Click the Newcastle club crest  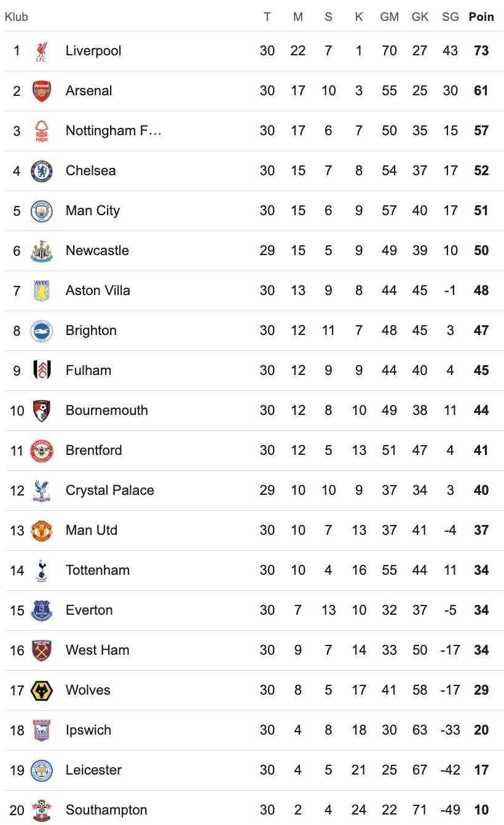(42, 251)
